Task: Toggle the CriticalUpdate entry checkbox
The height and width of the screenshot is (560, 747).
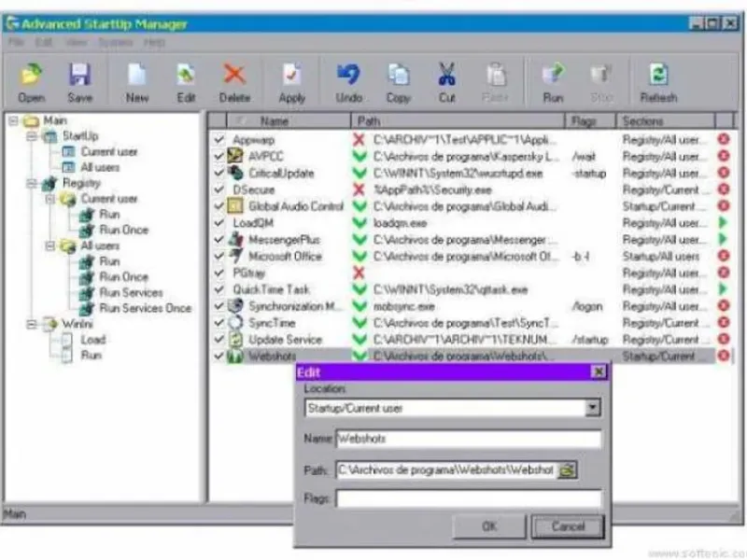Action: [x=218, y=173]
